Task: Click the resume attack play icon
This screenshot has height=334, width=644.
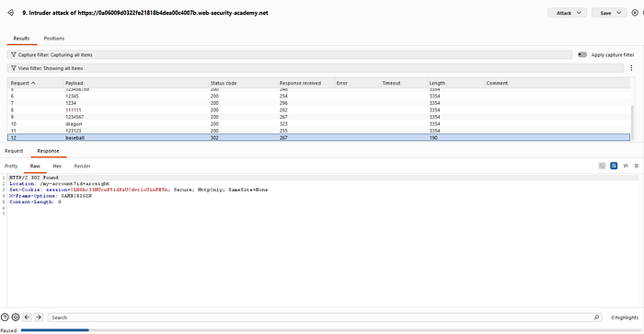Action: (635, 13)
